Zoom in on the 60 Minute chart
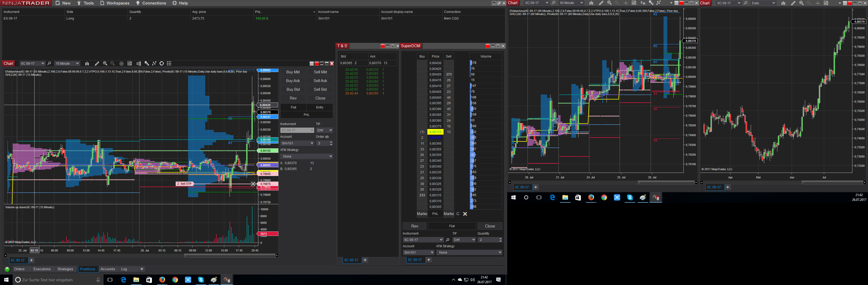The image size is (868, 285). click(x=609, y=3)
